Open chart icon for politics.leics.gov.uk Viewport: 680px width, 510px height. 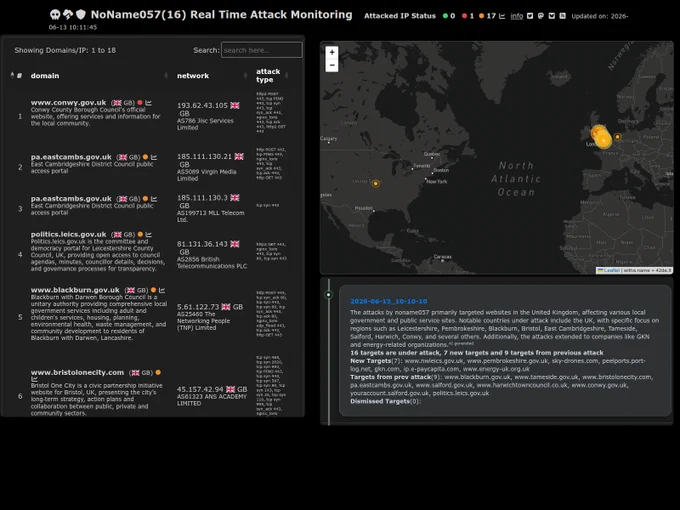coord(148,234)
